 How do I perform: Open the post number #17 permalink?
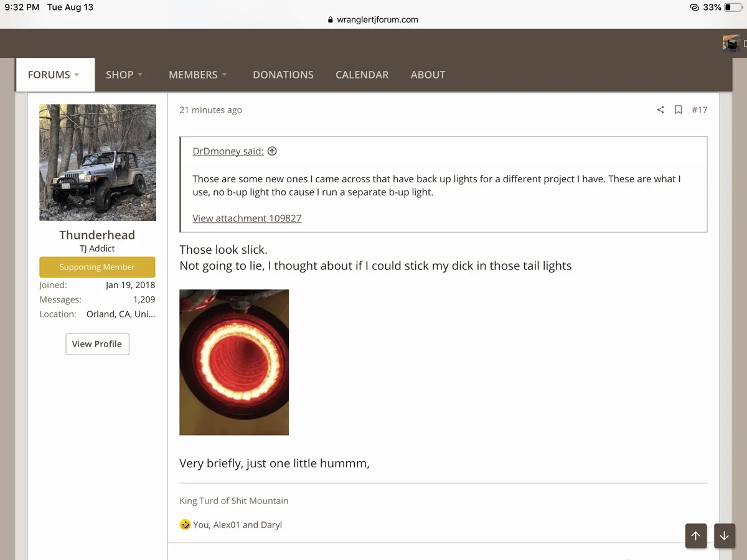(700, 110)
